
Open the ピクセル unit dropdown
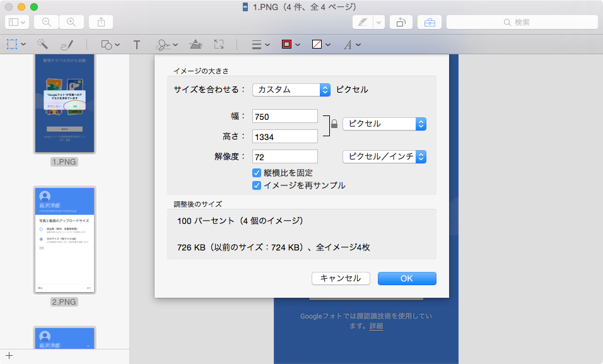384,124
